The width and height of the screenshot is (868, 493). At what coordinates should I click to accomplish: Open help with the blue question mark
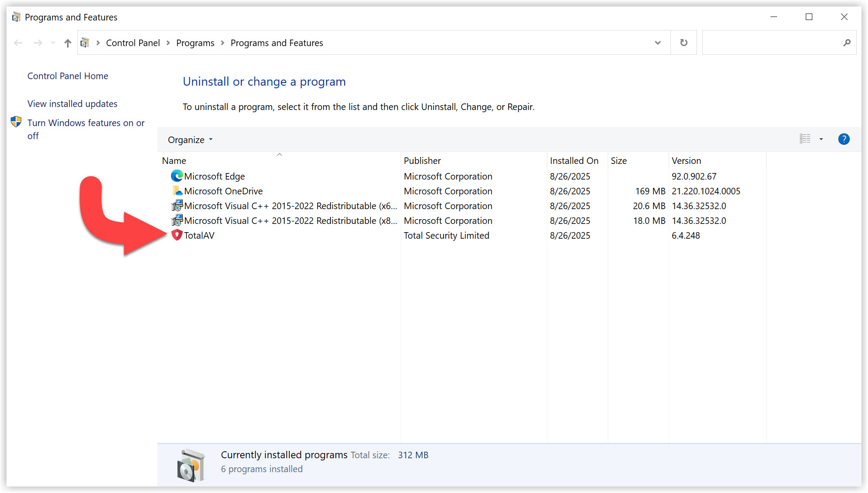[843, 139]
